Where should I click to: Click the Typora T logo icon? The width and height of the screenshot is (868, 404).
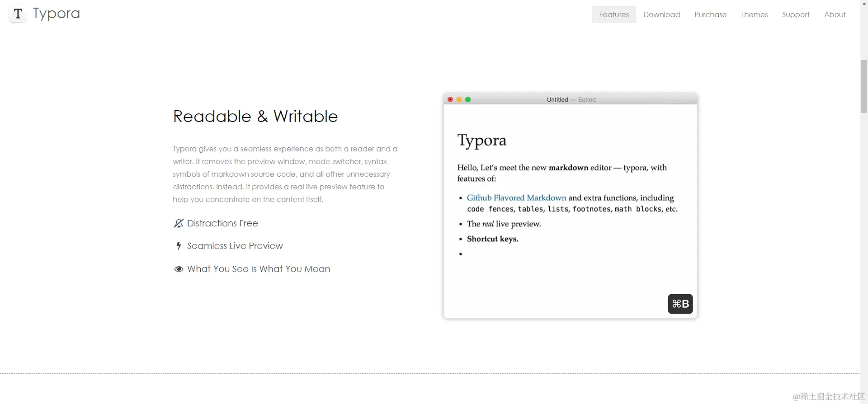coord(18,14)
